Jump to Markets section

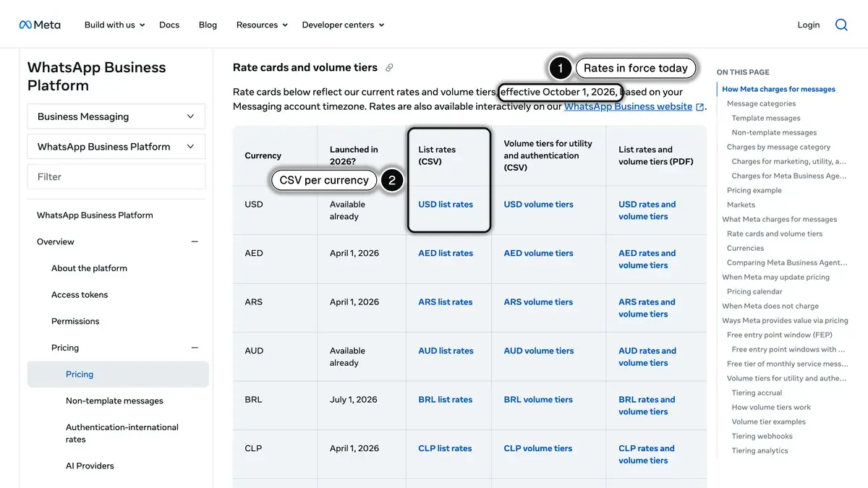tap(741, 205)
